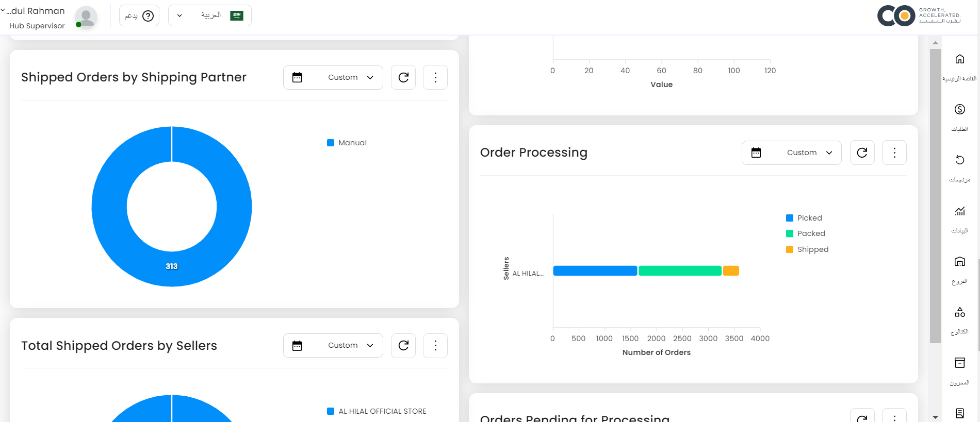Open the Arabic language selector dropdown
Viewport: 980px width, 422px height.
(209, 15)
